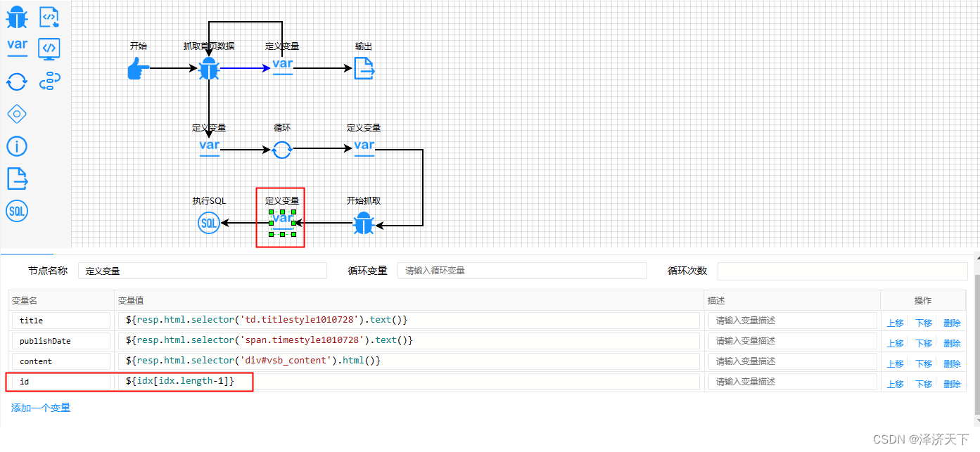Screen dimensions: 980x452
Task: Click the description field in publishDate row
Action: pos(793,341)
